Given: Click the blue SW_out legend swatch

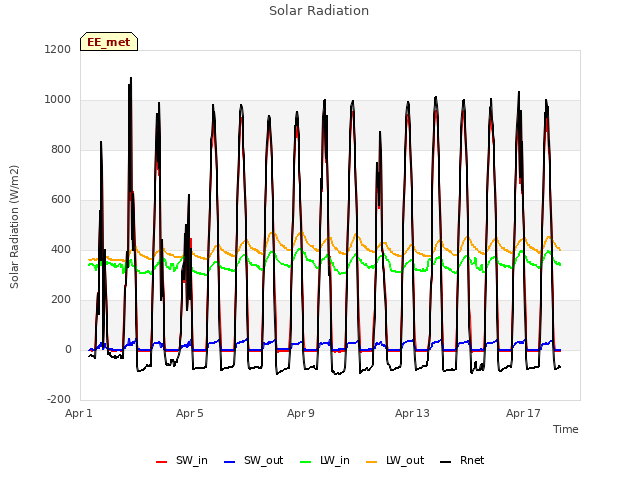Looking at the screenshot, I should 230,462.
